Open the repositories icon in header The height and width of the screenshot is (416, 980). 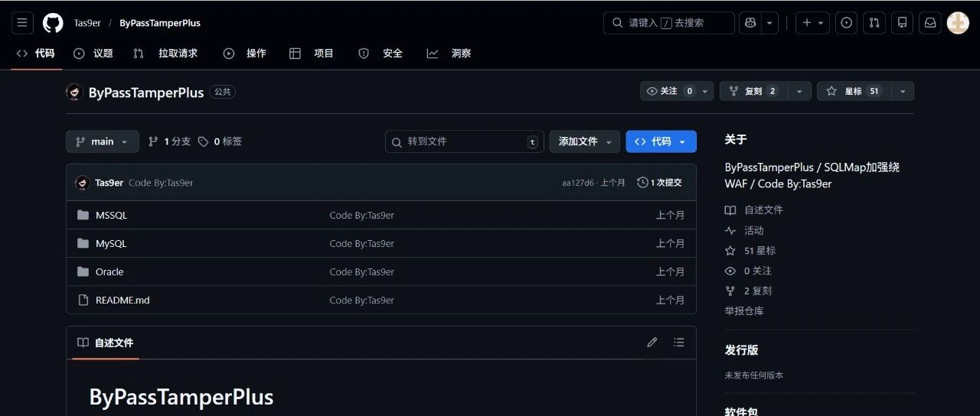903,23
